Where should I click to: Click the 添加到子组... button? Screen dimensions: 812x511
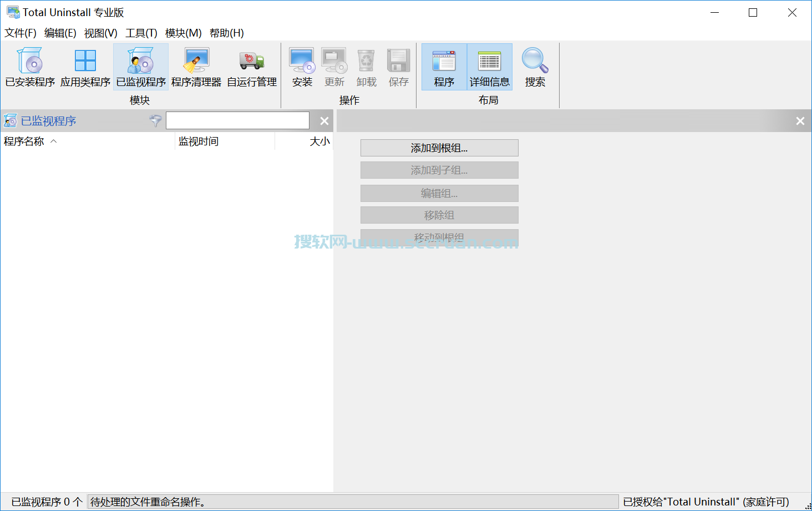(x=439, y=170)
